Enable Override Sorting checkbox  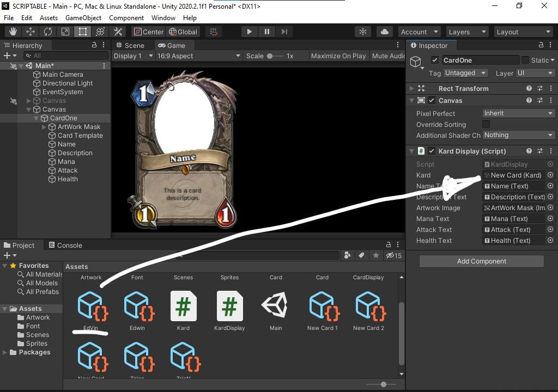pos(486,124)
